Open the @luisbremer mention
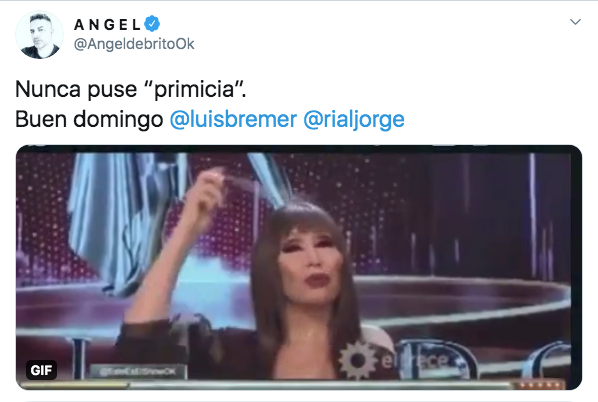This screenshot has height=402, width=598. pyautogui.click(x=233, y=119)
